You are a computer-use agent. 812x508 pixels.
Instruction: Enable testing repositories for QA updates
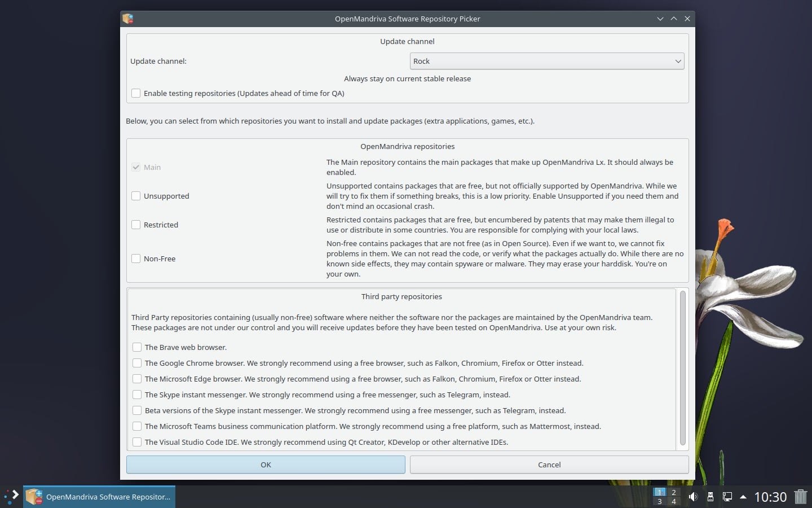136,93
